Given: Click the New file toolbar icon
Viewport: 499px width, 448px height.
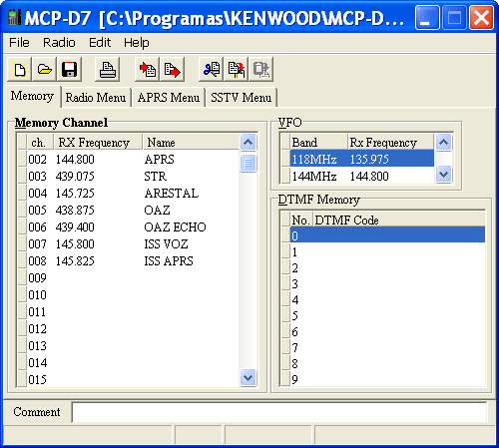Looking at the screenshot, I should [19, 69].
